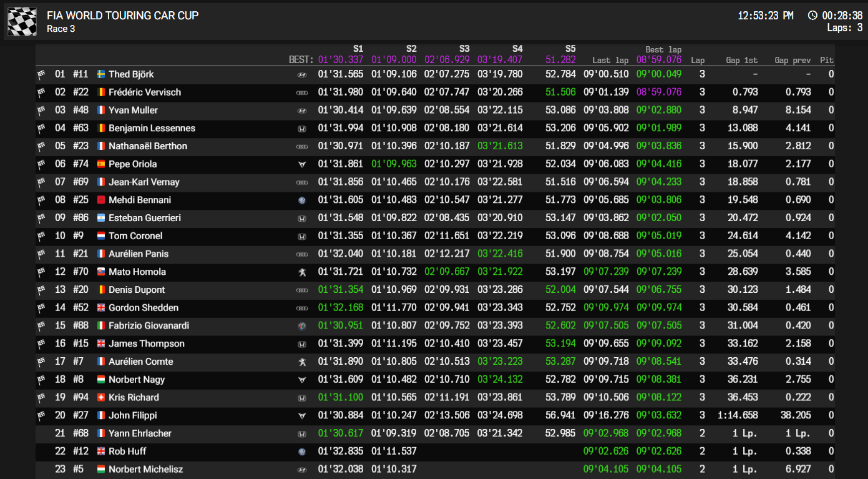Click the car brand logo in Fabrizio Giovanardi's row
Viewport: 868px width, 479px height.
(302, 326)
